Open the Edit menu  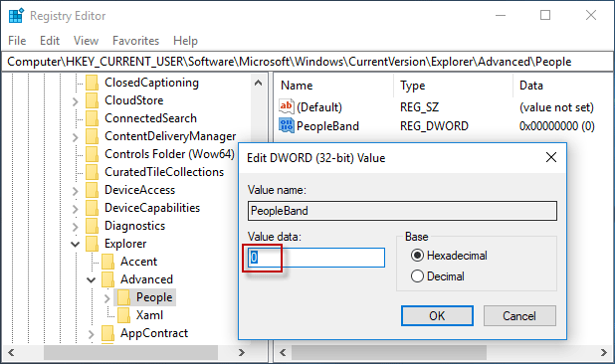tap(50, 41)
